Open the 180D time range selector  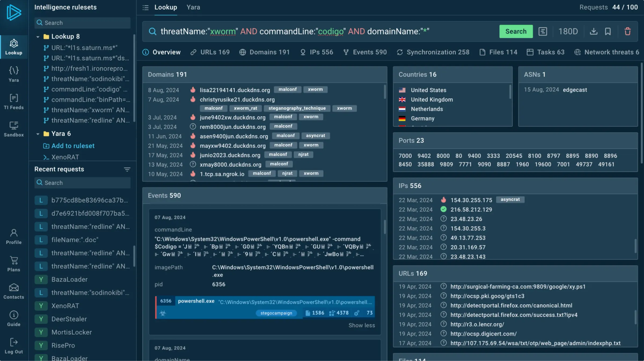568,31
